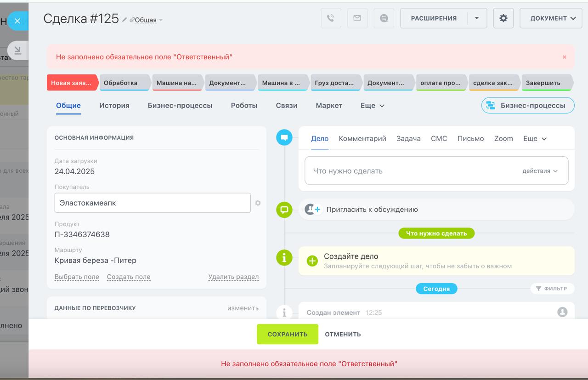Click the envelope email icon
Image resolution: width=588 pixels, height=380 pixels.
(357, 18)
